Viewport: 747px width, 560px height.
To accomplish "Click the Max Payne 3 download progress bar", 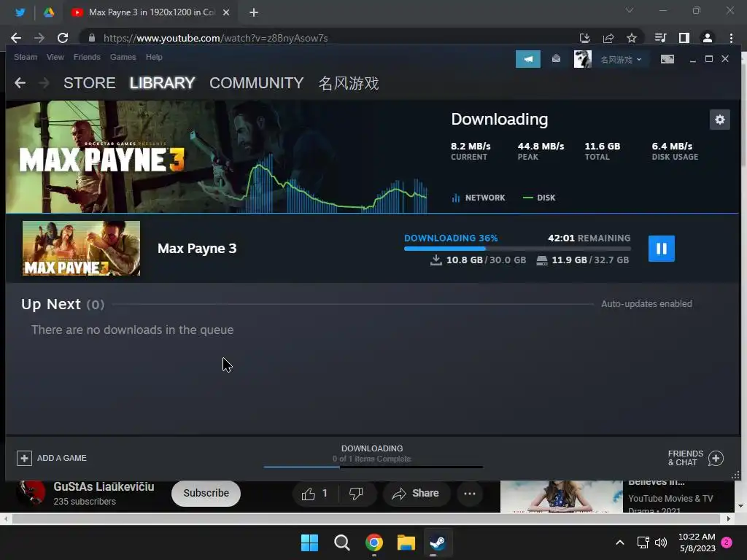I will tap(517, 248).
